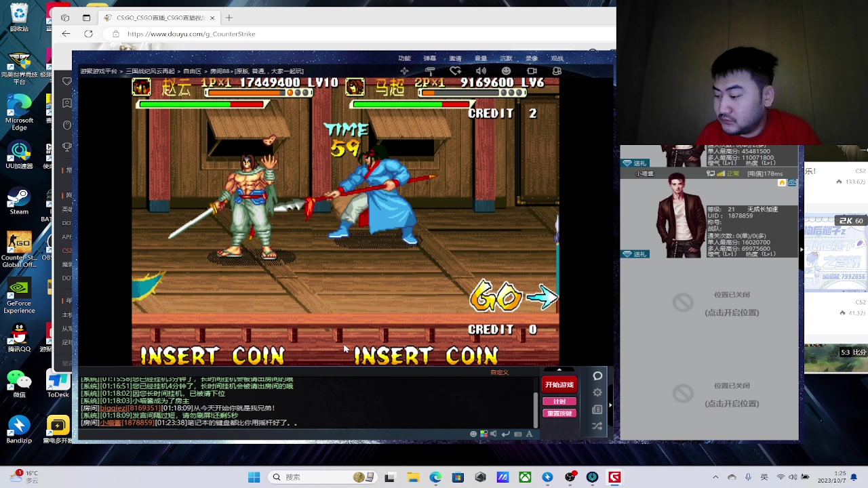Expand the panel arrow above 开始游戏

(x=559, y=370)
